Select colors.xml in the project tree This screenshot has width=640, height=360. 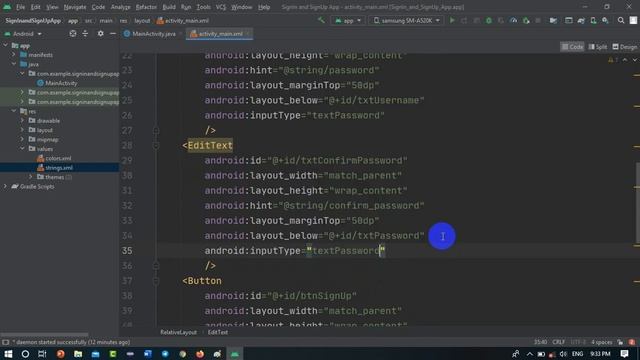coord(58,158)
